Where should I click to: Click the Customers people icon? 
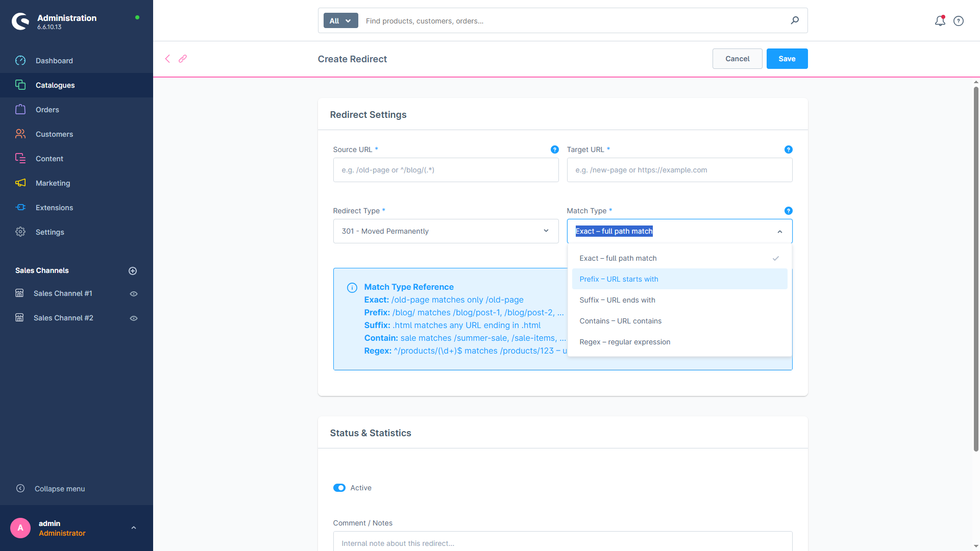click(x=20, y=134)
